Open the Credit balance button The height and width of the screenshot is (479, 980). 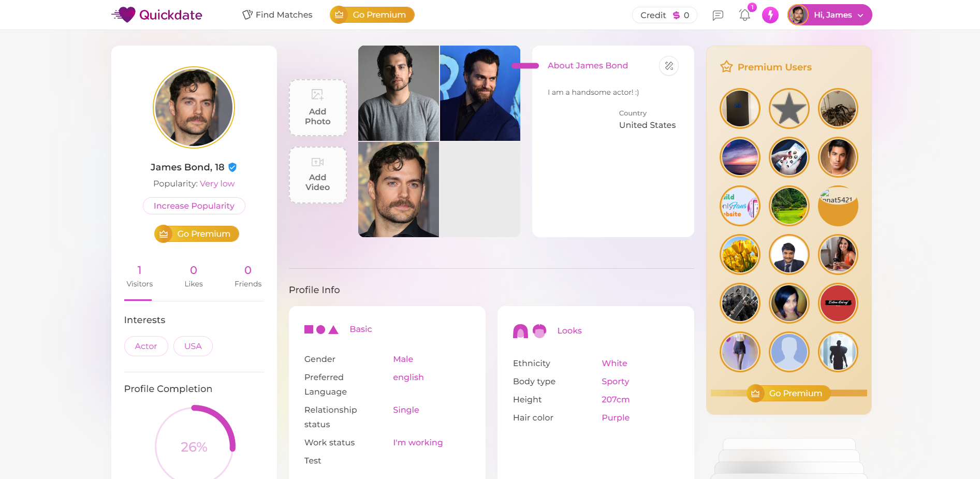665,15
